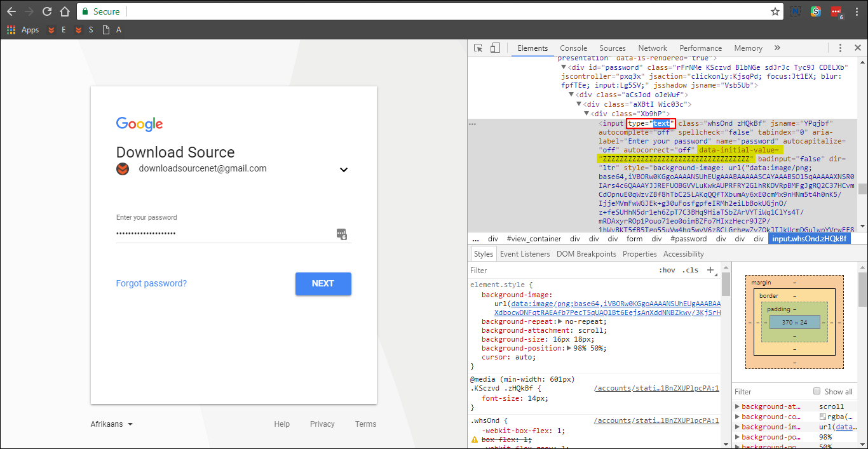Collapse the div class="aXBtI Wic03c" node
The height and width of the screenshot is (449, 868).
[579, 104]
